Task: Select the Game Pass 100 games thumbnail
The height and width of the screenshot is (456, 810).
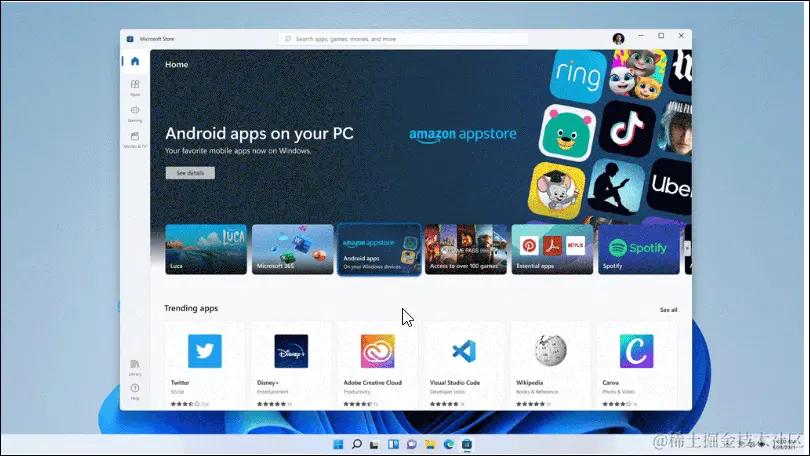Action: (x=465, y=249)
